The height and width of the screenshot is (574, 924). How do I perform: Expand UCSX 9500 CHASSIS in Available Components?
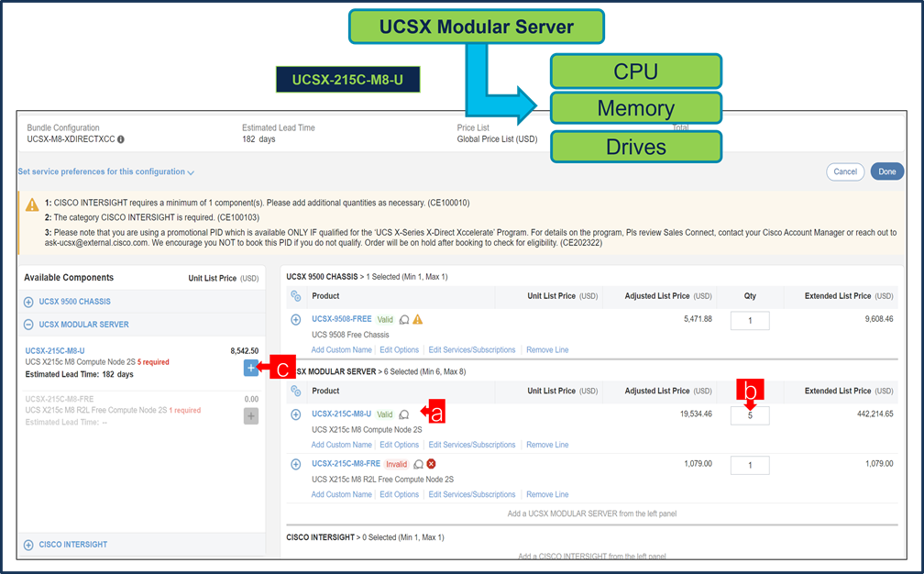click(28, 302)
